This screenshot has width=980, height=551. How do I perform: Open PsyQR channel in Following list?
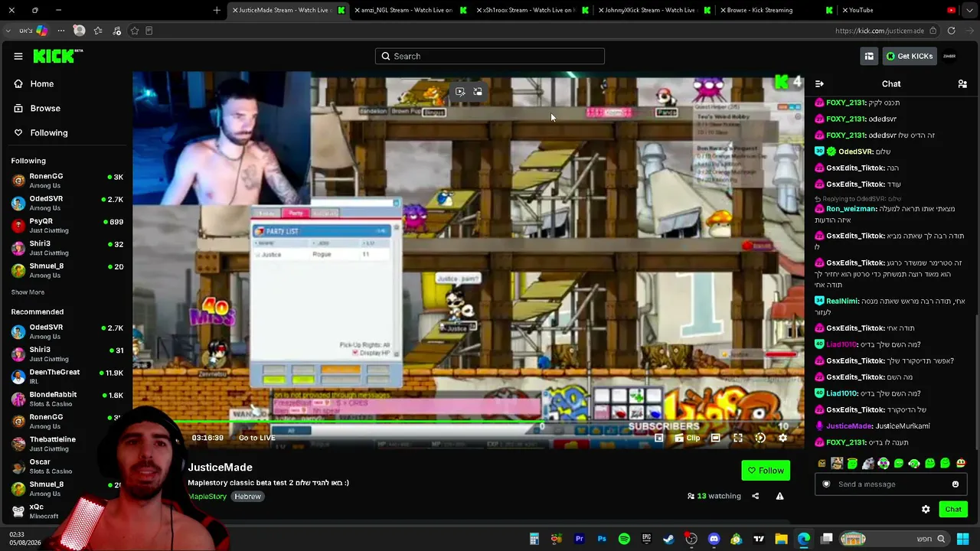pyautogui.click(x=67, y=225)
